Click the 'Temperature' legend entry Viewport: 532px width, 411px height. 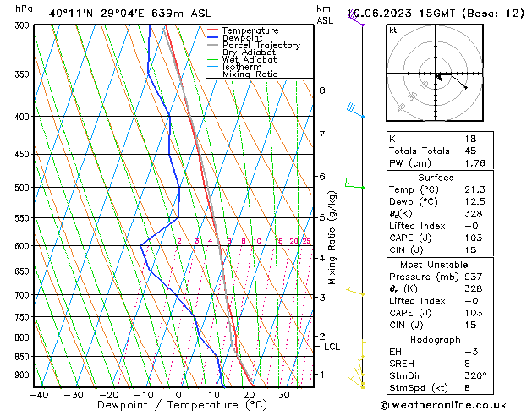click(250, 30)
